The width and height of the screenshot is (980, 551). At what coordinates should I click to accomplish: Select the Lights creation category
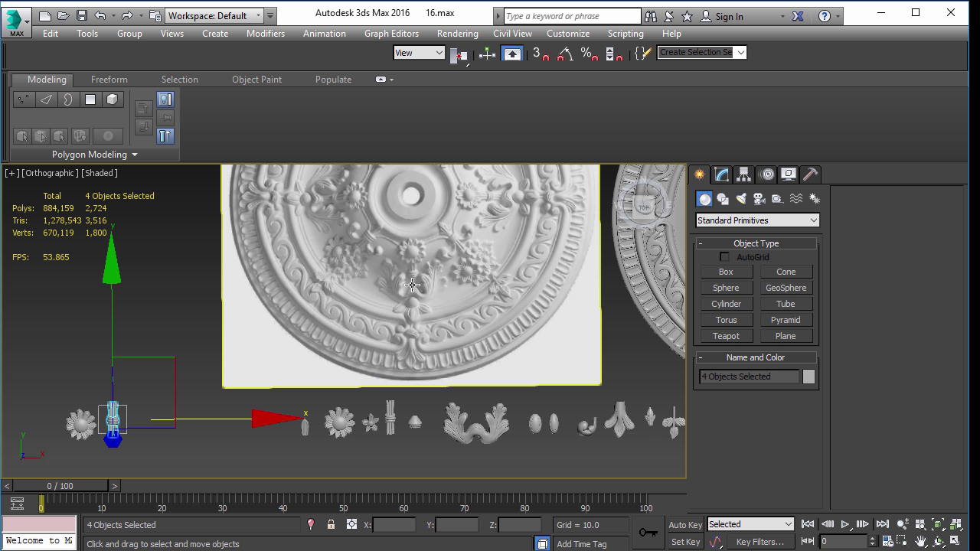coord(740,199)
